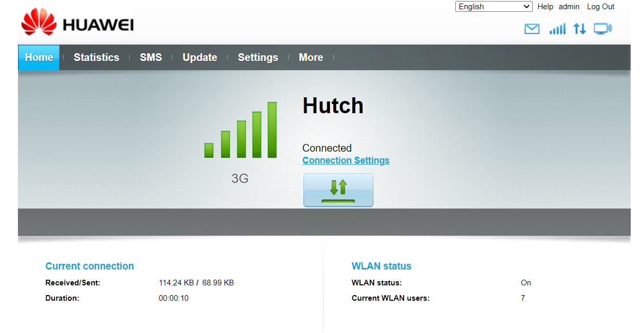Click the Duration label
The height and width of the screenshot is (333, 644).
(x=63, y=298)
